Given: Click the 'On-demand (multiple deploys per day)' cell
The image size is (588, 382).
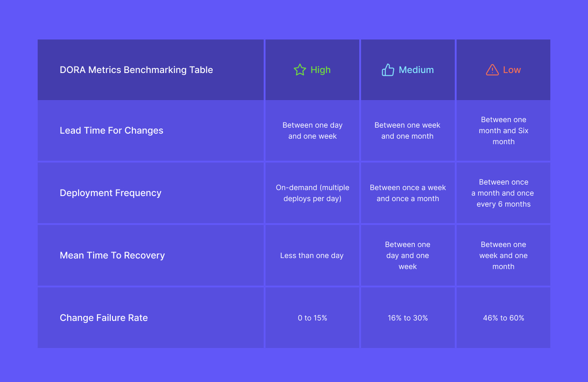Looking at the screenshot, I should pyautogui.click(x=312, y=193).
